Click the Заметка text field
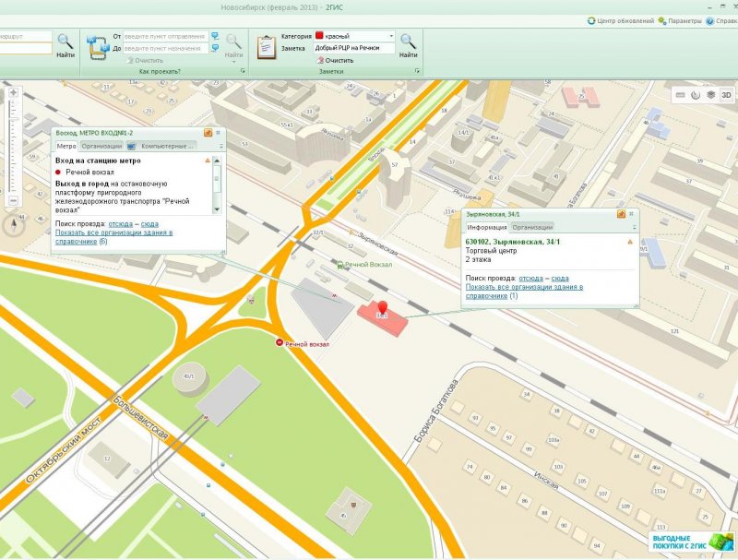 [x=354, y=48]
